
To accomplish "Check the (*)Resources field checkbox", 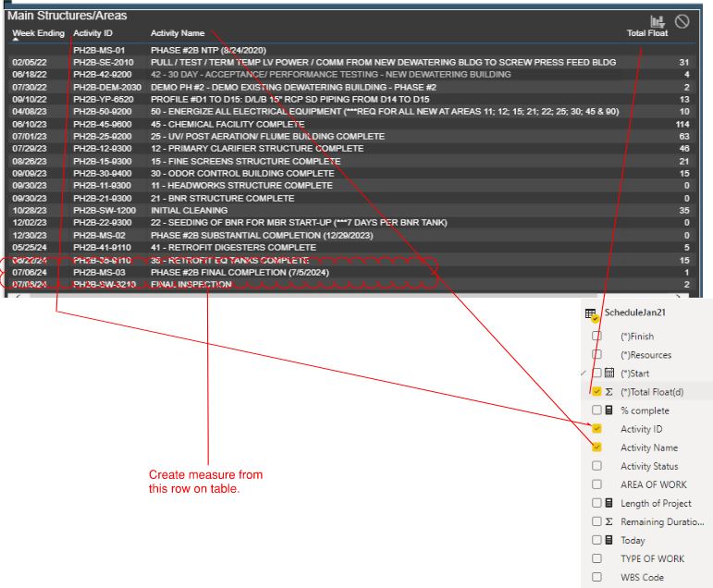I will (x=596, y=355).
